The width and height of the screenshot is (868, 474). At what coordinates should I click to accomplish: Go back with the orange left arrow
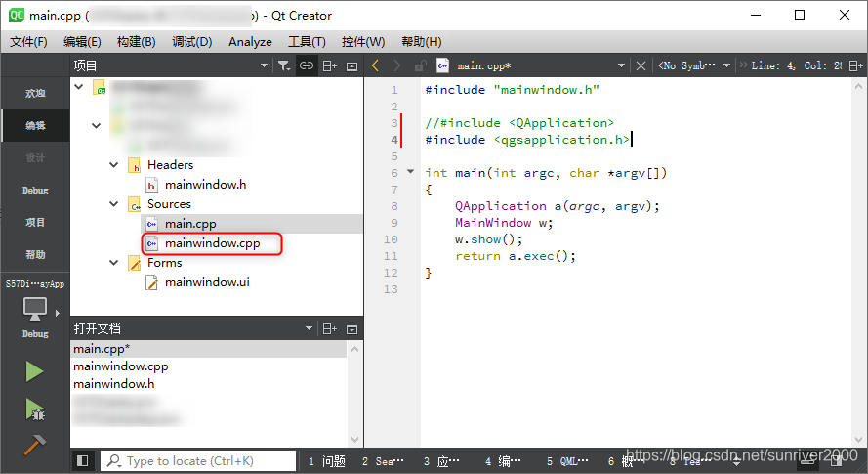[375, 66]
